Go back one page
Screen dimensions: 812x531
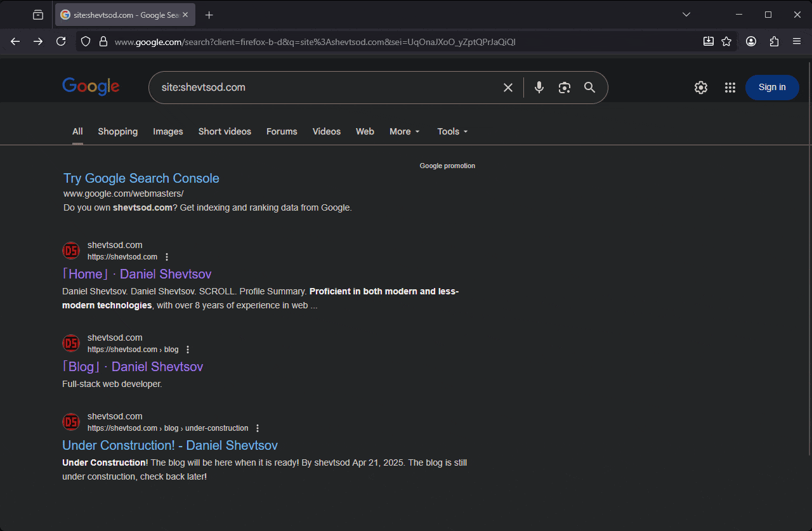coord(15,41)
